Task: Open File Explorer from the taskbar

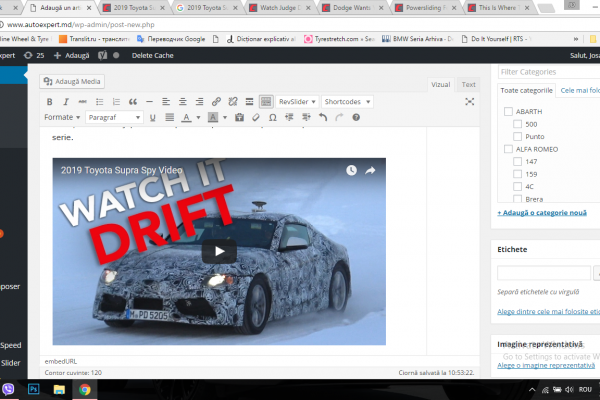Action: coord(59,390)
